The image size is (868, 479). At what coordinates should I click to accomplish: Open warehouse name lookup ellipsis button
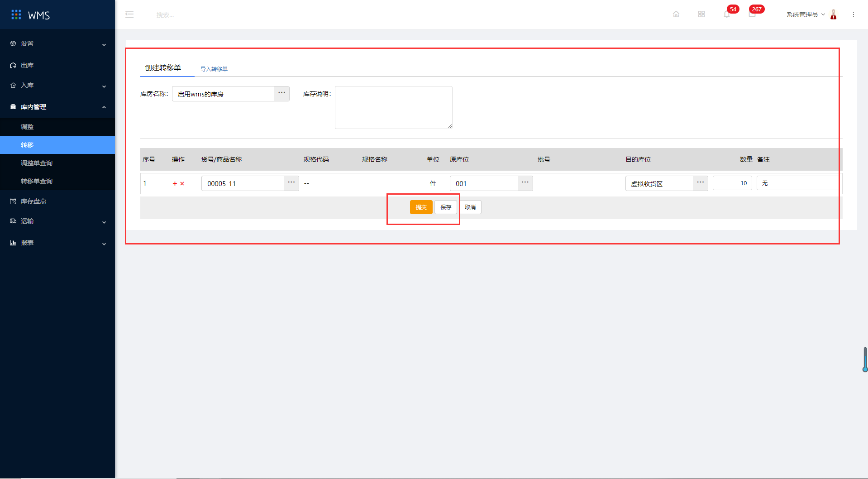pyautogui.click(x=281, y=94)
